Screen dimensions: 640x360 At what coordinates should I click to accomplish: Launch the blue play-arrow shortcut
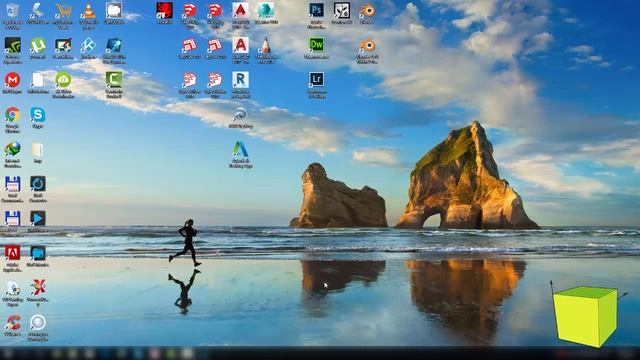[38, 219]
